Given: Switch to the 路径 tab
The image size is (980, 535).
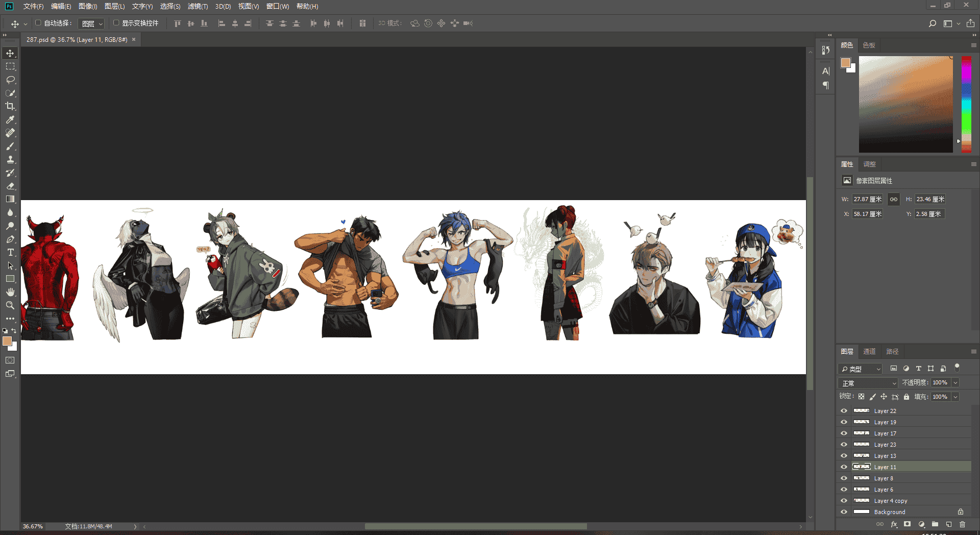Looking at the screenshot, I should coord(892,352).
